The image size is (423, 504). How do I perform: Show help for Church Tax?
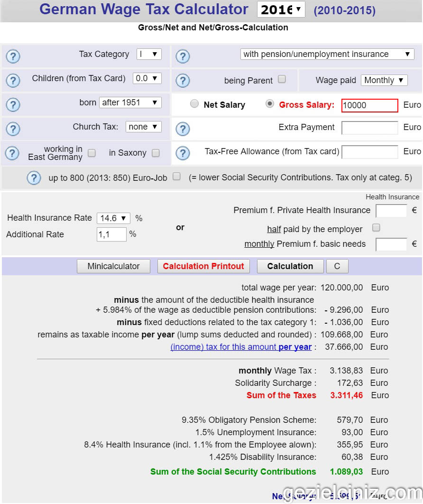point(13,129)
